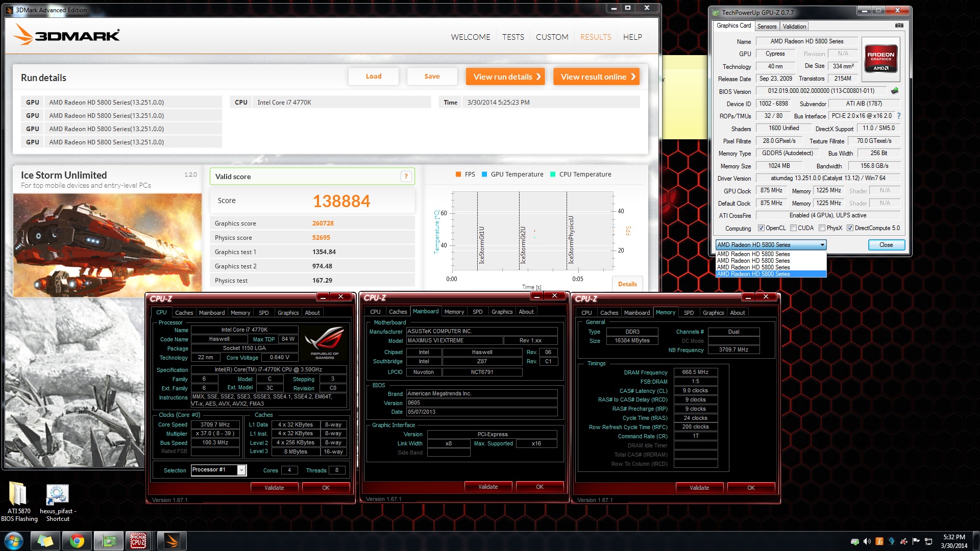Click Close in the GPU-Z window
The width and height of the screenshot is (980, 551).
pyautogui.click(x=886, y=245)
